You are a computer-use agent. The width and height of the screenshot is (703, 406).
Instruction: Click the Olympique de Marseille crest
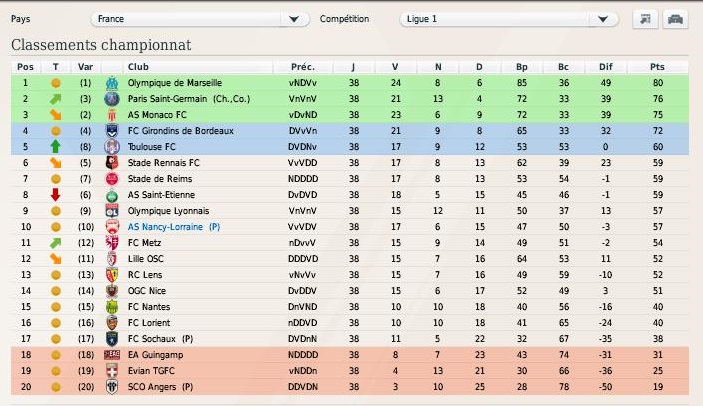pyautogui.click(x=112, y=83)
